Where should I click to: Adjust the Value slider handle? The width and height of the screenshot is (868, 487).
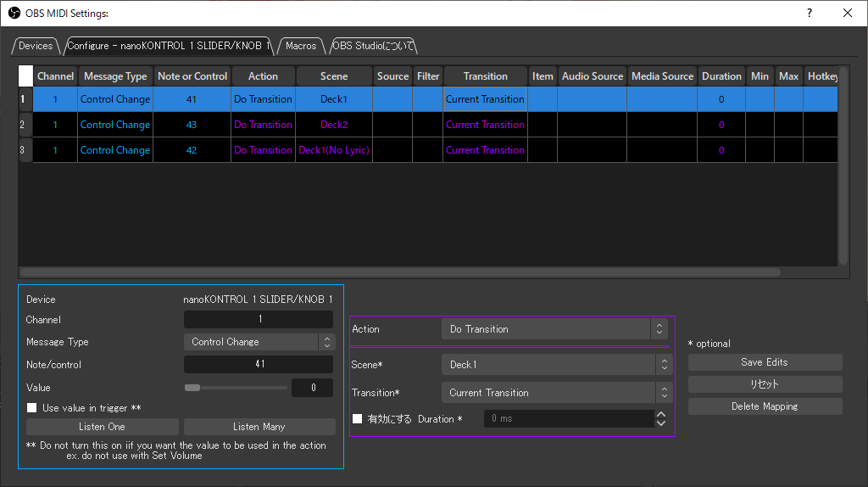pos(192,388)
